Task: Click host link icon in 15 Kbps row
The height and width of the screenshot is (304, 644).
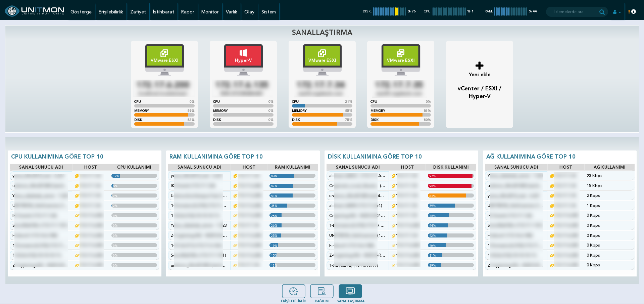Action: click(552, 186)
